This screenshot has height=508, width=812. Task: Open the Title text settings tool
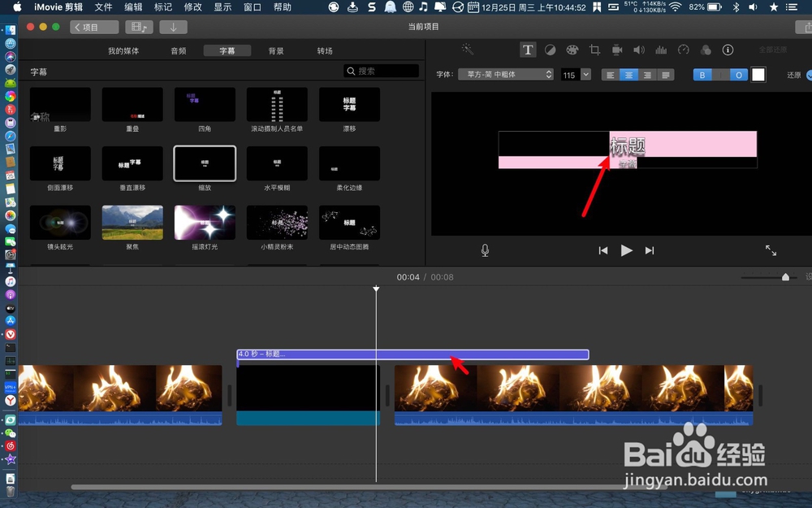tap(527, 50)
